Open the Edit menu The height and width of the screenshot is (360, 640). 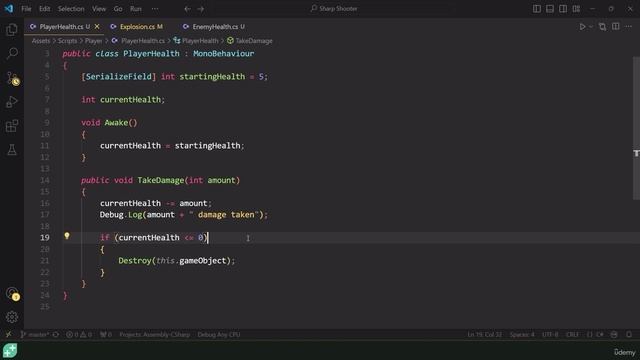point(44,9)
